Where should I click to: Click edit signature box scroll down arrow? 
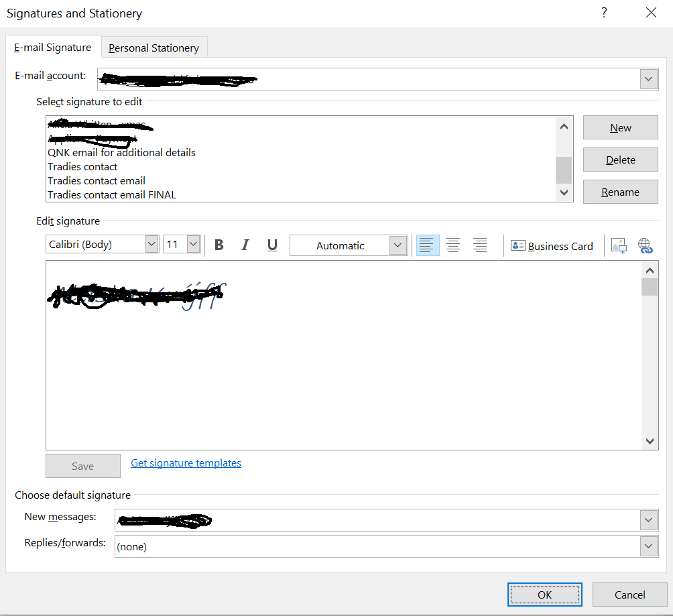[x=650, y=441]
